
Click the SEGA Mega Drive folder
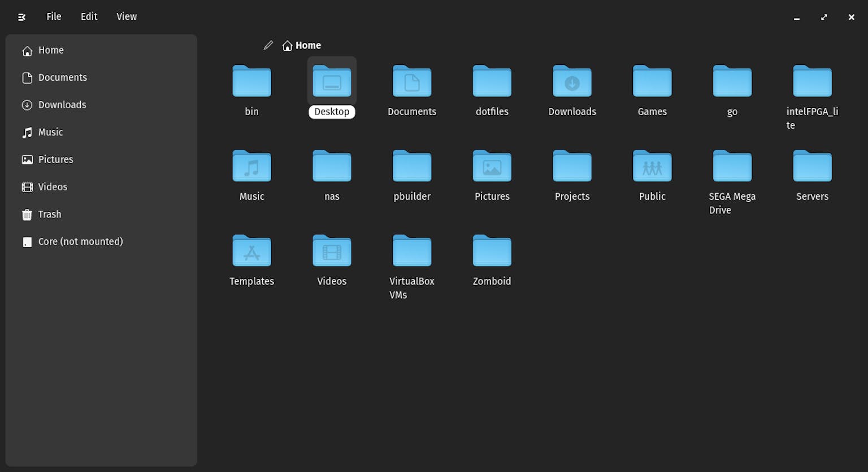(732, 167)
